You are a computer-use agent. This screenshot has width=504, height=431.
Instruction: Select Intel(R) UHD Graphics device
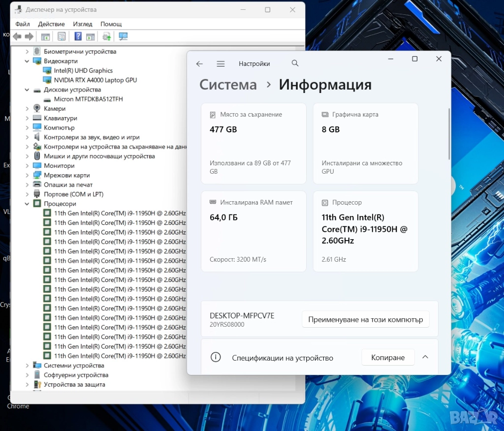point(83,70)
